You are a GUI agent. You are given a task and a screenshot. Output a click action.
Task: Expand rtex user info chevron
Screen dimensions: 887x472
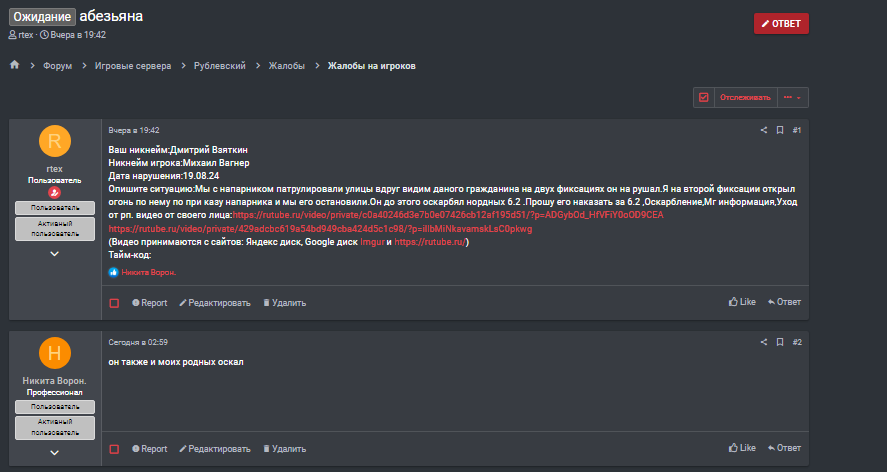pos(54,254)
